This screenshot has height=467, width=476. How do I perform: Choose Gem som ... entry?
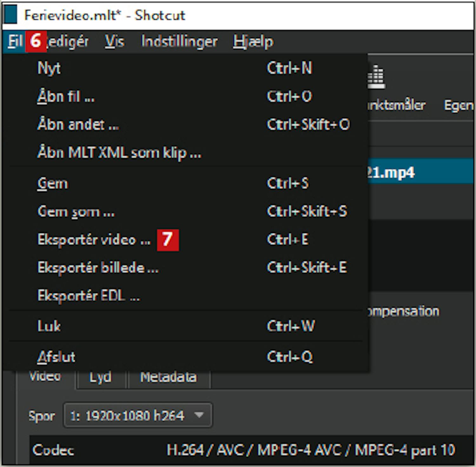click(x=186, y=211)
